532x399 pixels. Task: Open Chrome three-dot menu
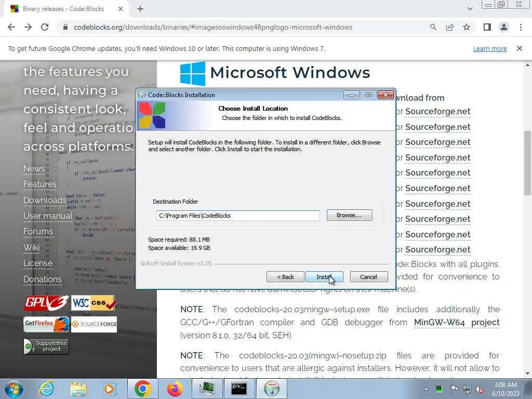(x=521, y=27)
